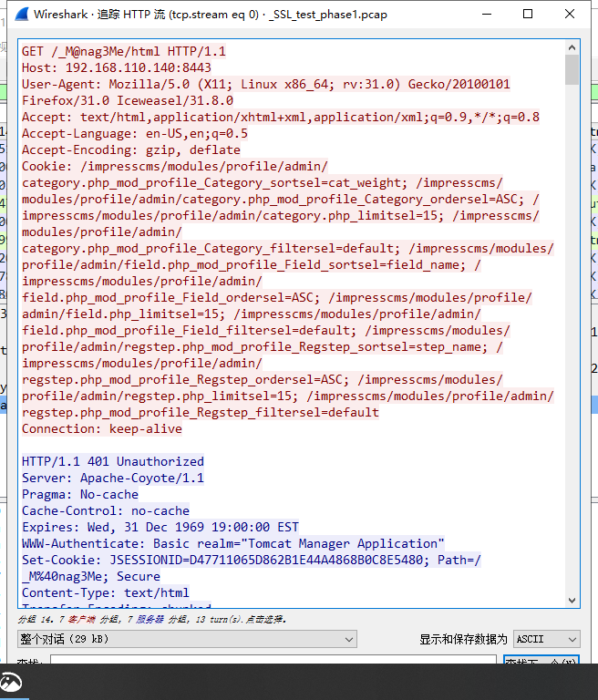Click the 'Regstep_ordersel=ASC' cookie line
This screenshot has height=700, width=598.
point(263,380)
